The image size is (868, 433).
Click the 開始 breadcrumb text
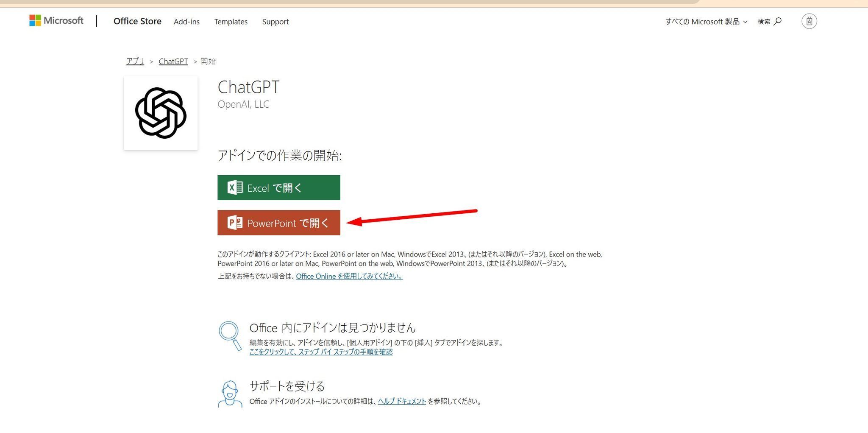coord(208,61)
